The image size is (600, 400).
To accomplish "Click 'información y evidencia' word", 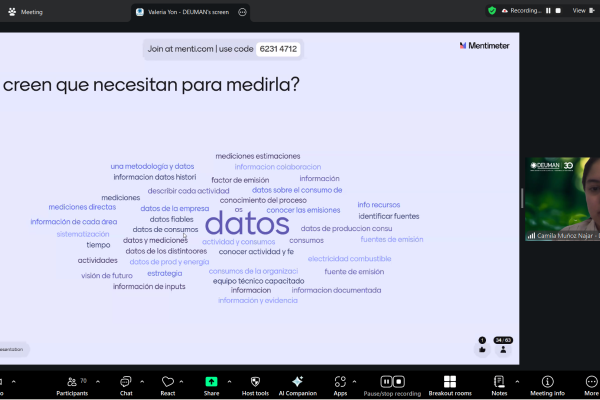I will point(258,300).
